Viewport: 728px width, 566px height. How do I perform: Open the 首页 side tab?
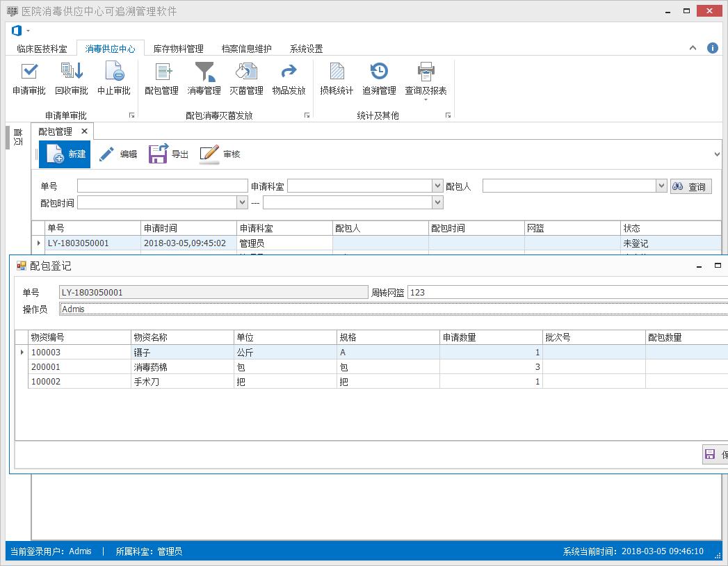pos(17,137)
